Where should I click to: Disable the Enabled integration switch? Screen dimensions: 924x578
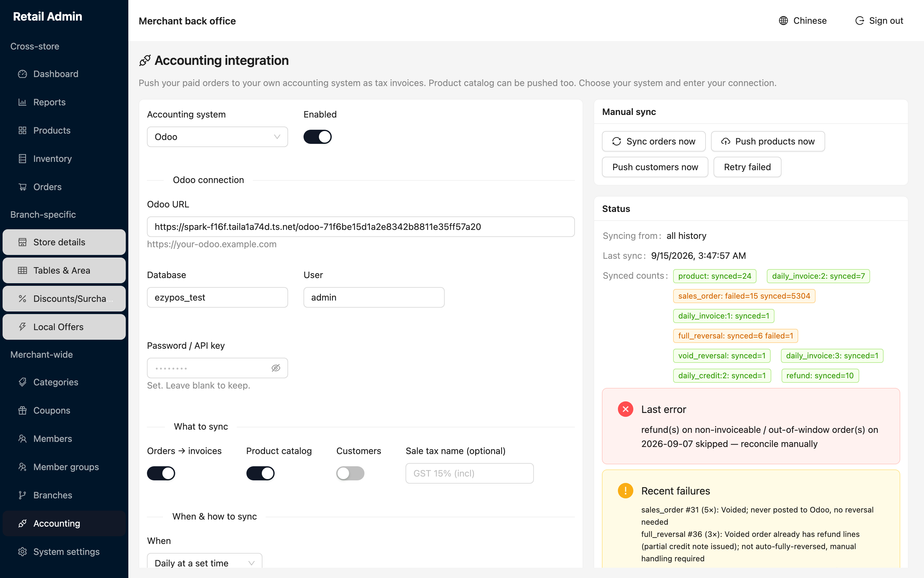tap(317, 137)
